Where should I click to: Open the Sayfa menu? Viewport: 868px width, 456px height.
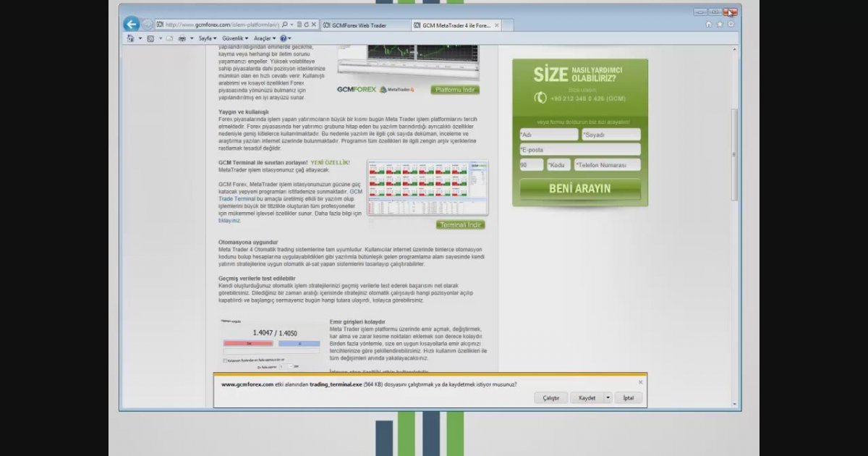[208, 38]
